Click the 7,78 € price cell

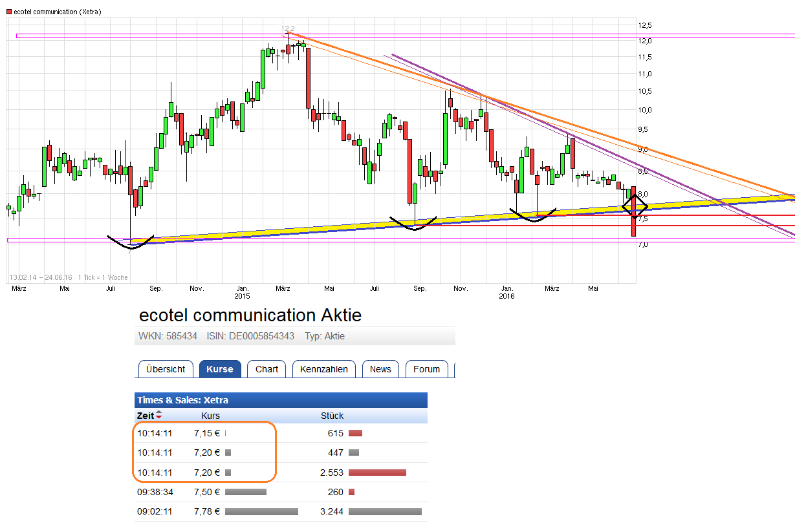point(207,511)
